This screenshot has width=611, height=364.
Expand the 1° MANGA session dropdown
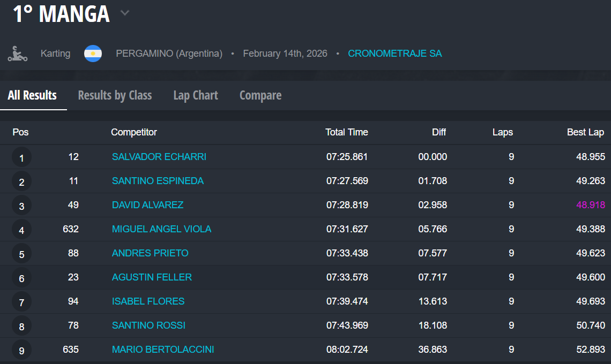click(125, 13)
